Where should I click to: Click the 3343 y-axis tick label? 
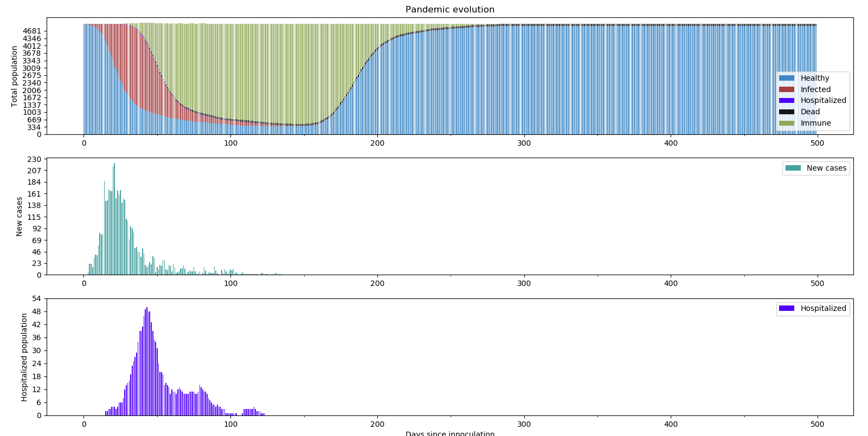32,61
